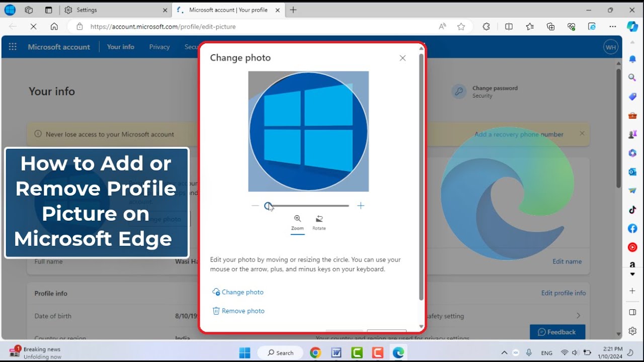Open the Privacy tab

tap(159, 47)
